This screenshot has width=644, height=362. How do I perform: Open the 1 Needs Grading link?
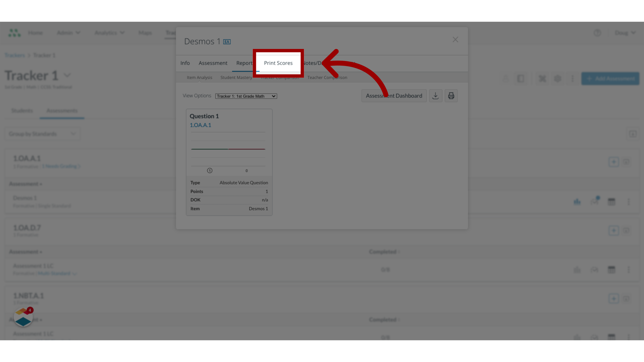(x=61, y=166)
